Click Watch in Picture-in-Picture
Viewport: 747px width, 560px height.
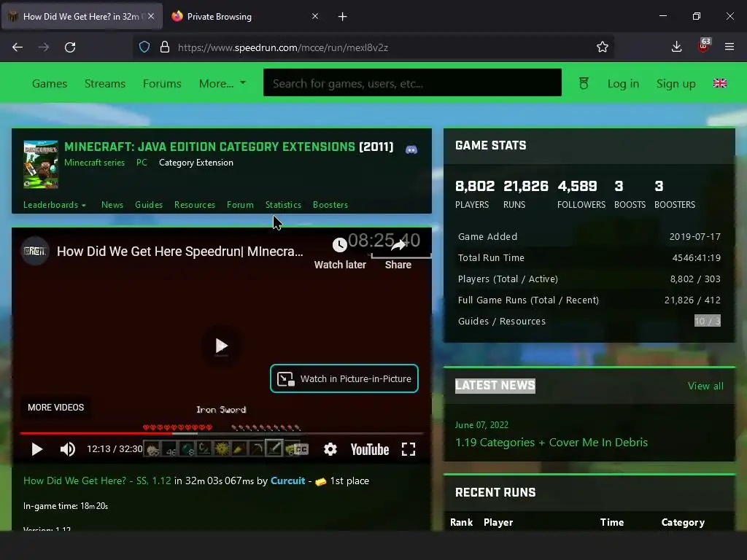[344, 378]
